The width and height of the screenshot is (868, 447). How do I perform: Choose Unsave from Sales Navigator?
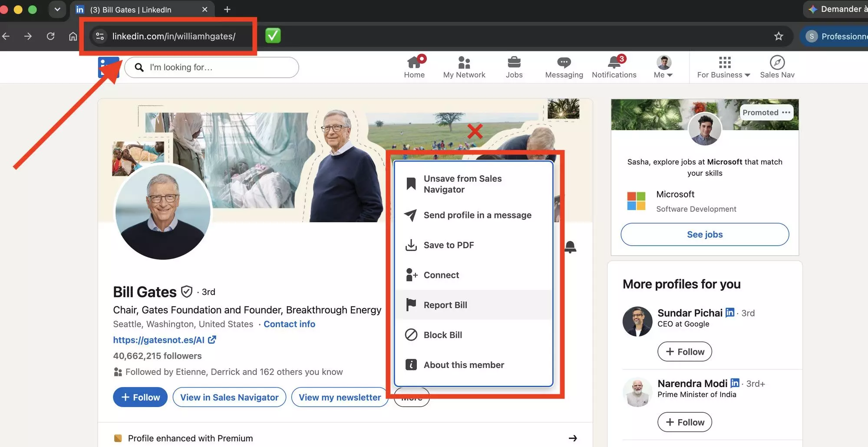(x=473, y=184)
